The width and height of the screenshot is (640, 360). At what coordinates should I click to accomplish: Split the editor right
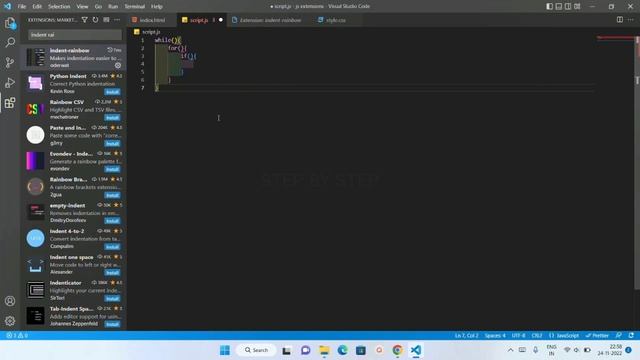click(620, 20)
